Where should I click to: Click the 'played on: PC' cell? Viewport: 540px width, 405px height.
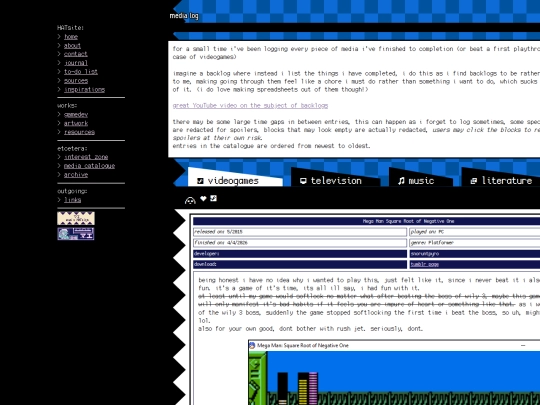point(475,232)
